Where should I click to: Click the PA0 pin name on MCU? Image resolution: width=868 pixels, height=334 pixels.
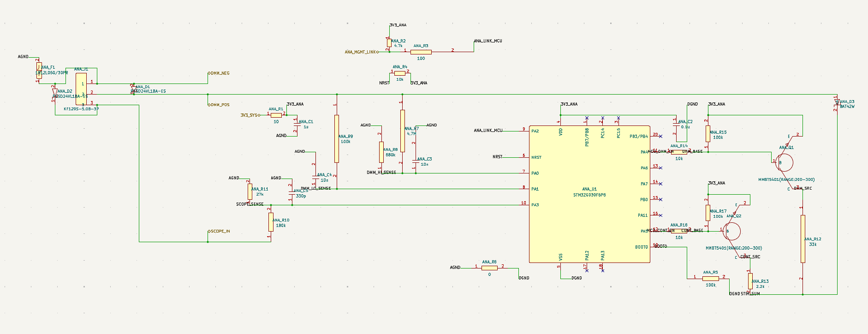coord(535,173)
